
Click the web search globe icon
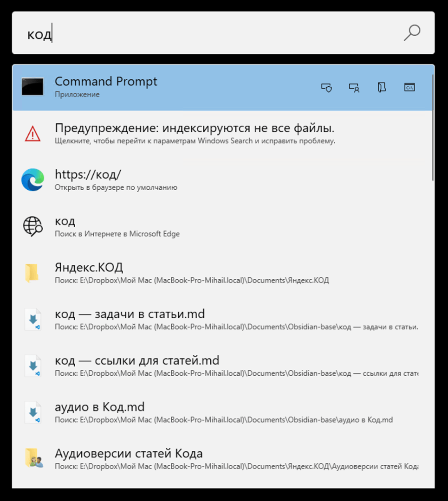(32, 226)
